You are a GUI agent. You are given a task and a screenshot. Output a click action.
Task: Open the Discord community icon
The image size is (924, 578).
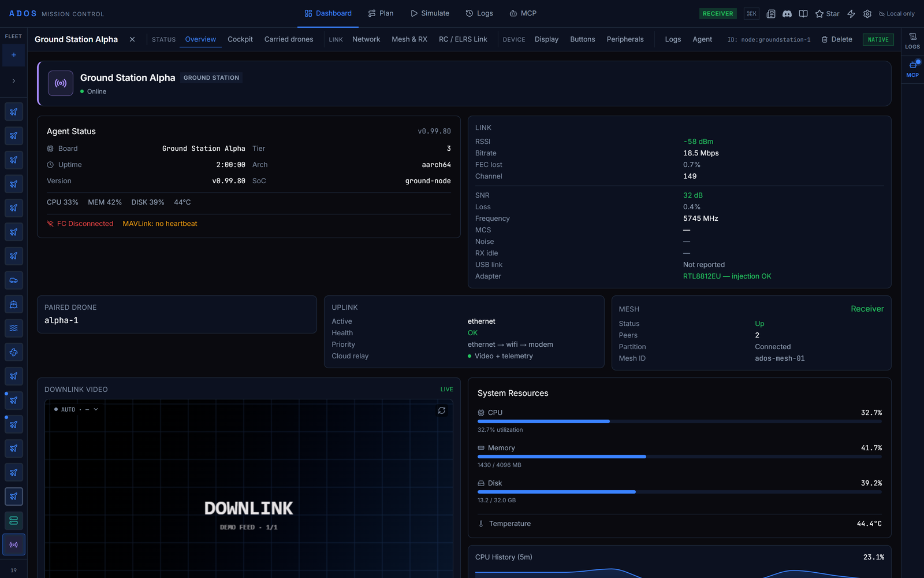[787, 14]
